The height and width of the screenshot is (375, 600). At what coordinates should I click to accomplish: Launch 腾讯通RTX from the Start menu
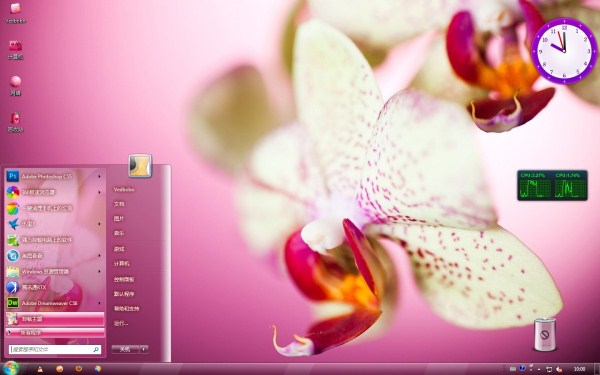(x=55, y=287)
